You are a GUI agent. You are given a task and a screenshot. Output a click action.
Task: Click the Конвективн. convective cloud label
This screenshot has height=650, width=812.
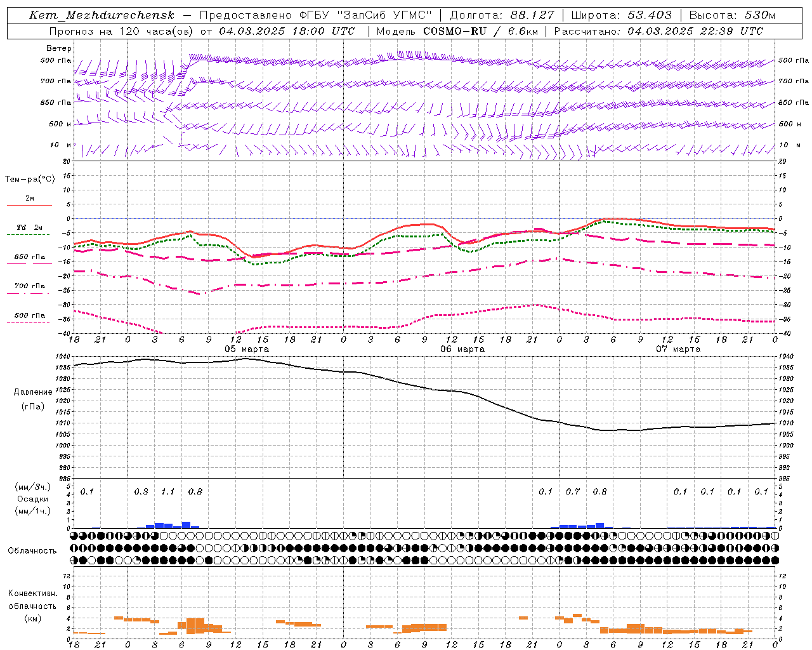[32, 594]
